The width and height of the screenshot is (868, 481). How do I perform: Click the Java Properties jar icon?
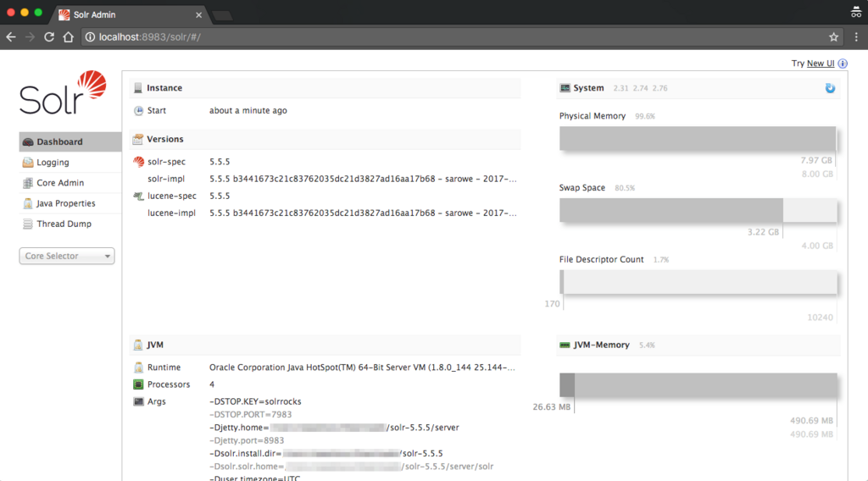coord(28,203)
